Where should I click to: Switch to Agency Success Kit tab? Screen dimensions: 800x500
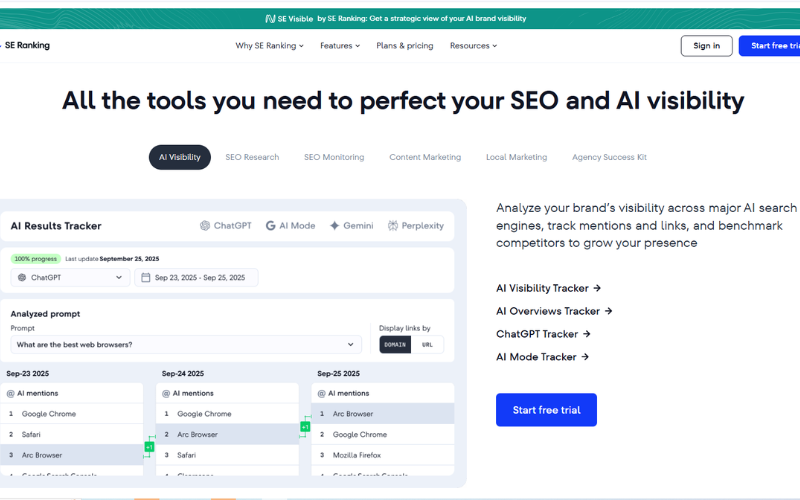click(609, 157)
